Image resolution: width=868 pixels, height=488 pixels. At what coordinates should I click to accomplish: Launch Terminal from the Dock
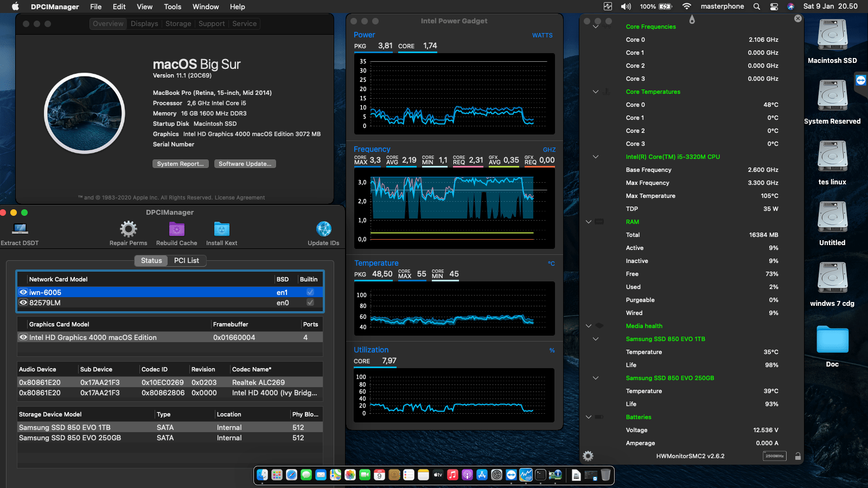point(540,475)
